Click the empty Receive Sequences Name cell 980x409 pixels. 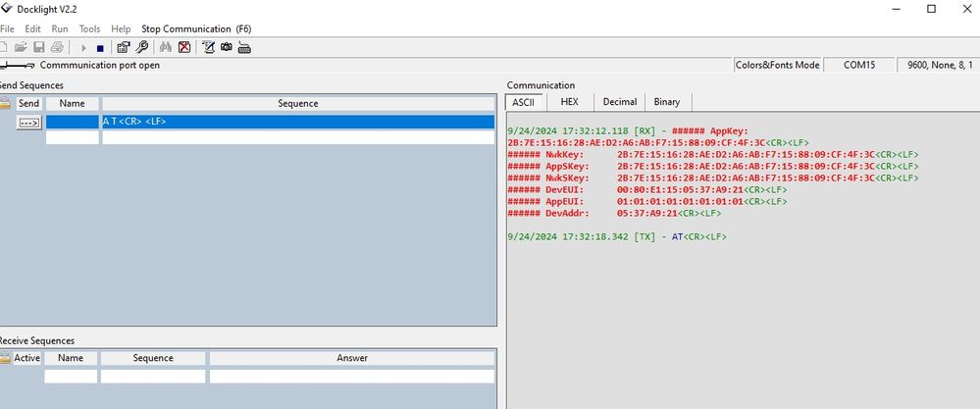[x=71, y=377]
